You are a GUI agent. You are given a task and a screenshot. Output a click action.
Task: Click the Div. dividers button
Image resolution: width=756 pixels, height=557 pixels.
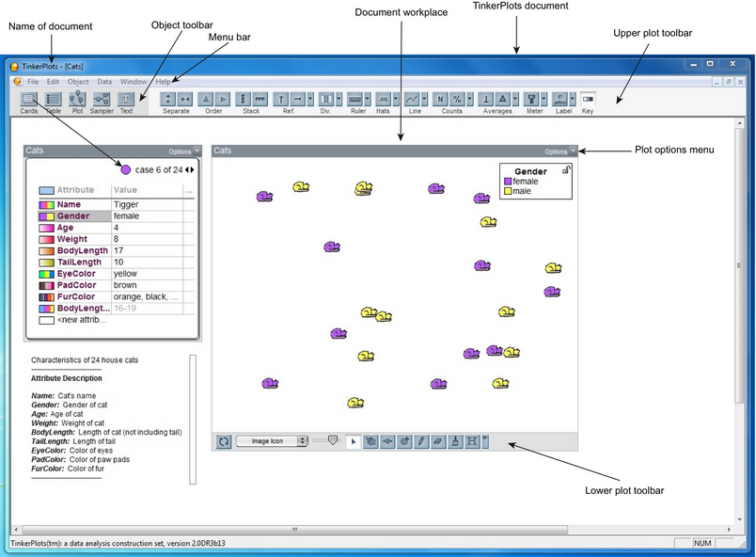[x=326, y=100]
